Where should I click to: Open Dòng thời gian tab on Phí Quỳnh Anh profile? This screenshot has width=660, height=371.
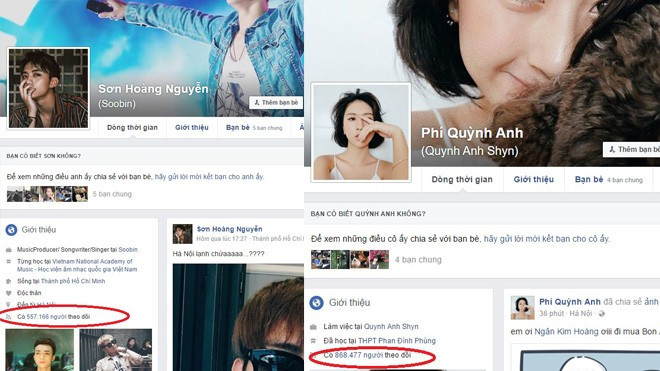[x=462, y=180]
